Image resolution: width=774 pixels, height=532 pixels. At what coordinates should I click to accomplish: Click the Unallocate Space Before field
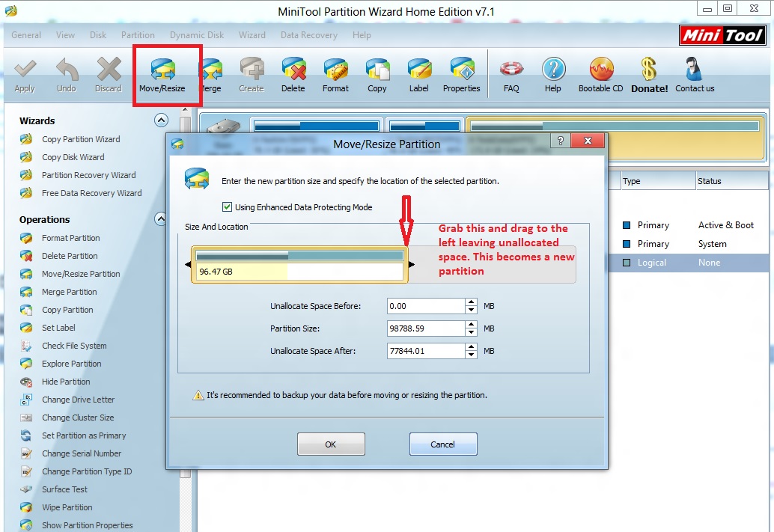(425, 306)
